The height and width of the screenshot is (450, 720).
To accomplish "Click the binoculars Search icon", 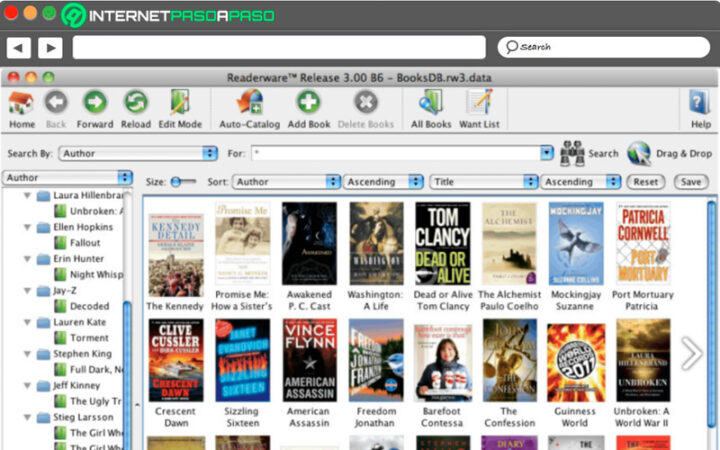I will click(572, 153).
